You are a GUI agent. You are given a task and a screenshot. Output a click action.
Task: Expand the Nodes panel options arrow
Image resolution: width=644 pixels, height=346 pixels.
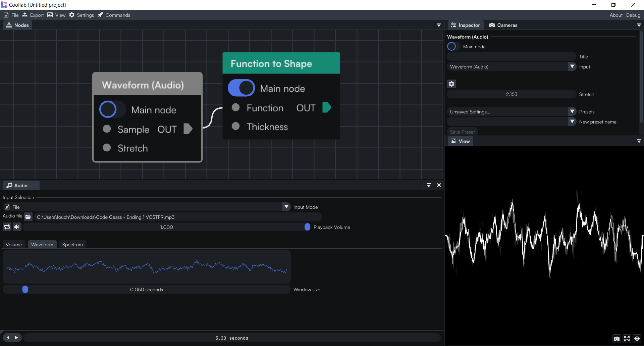(x=439, y=25)
